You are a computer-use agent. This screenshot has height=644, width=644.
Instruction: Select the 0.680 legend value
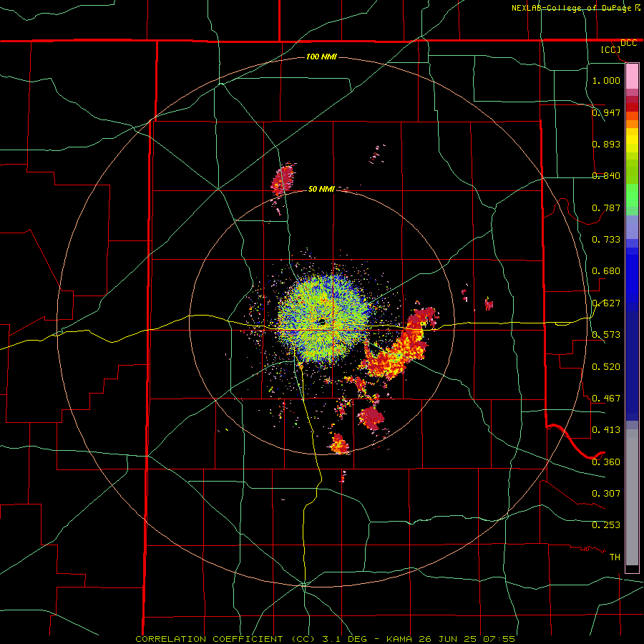[x=606, y=270]
